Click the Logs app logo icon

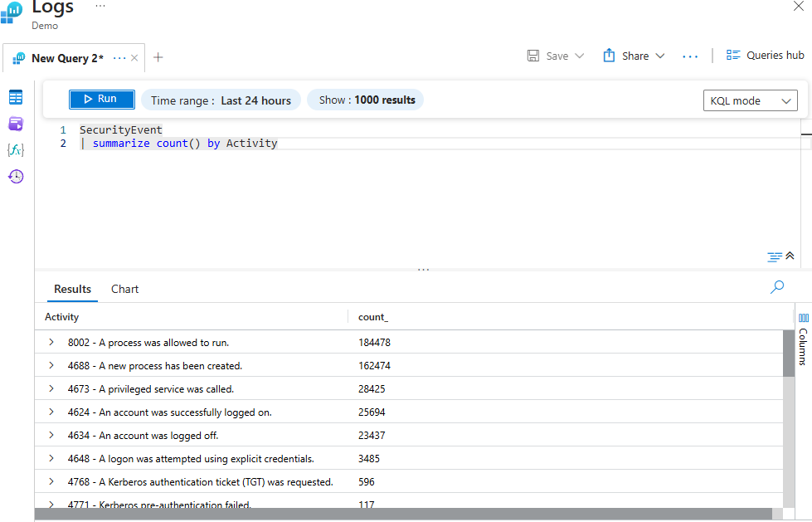(12, 12)
